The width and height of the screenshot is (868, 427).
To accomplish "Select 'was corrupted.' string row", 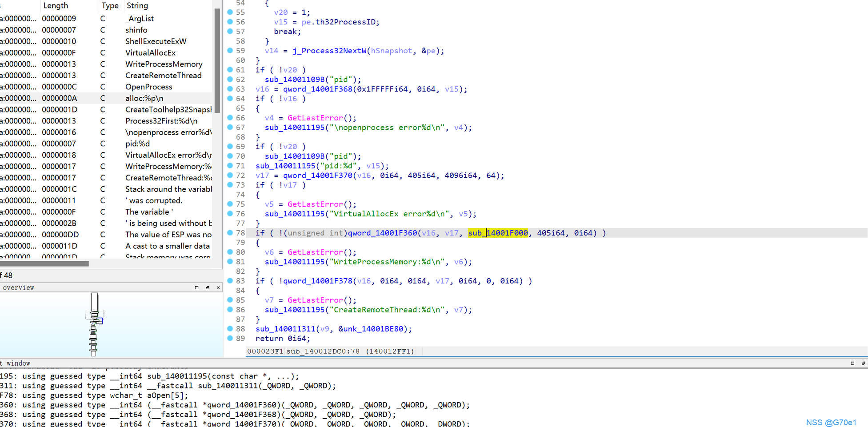I will 106,200.
